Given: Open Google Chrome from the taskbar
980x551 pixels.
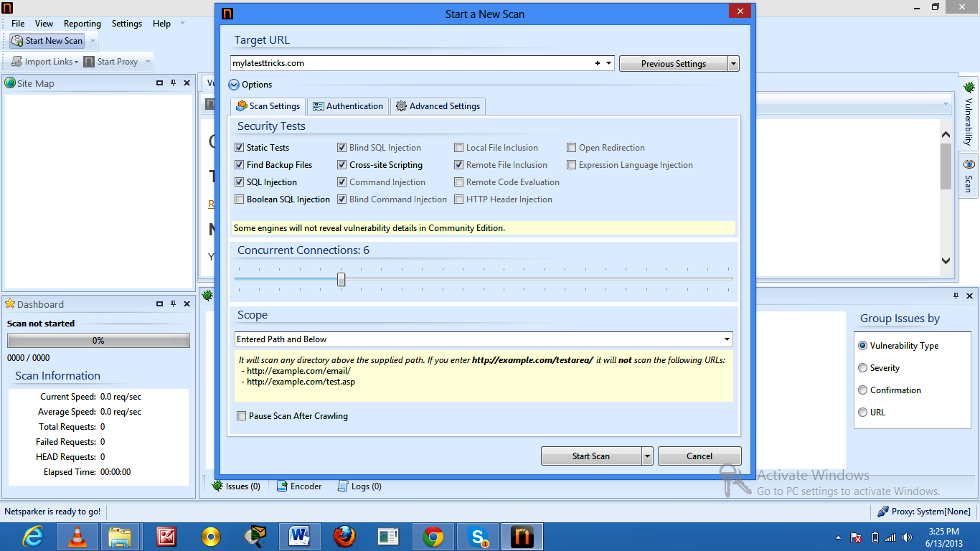Looking at the screenshot, I should click(433, 537).
